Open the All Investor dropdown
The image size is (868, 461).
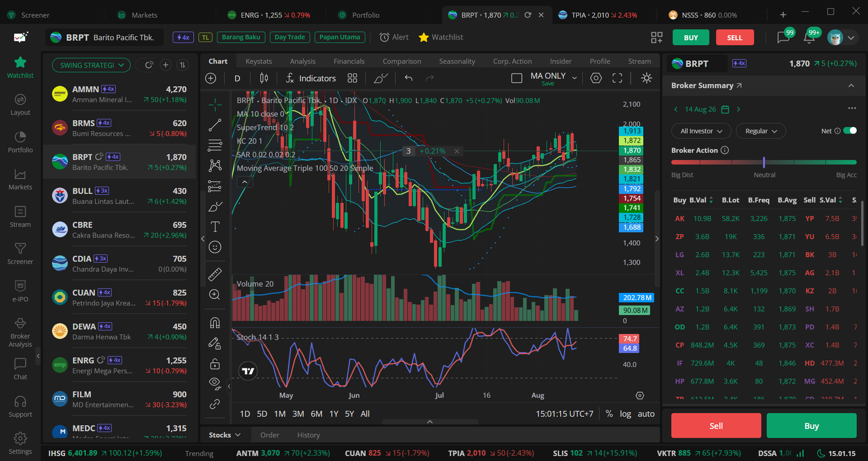click(701, 131)
